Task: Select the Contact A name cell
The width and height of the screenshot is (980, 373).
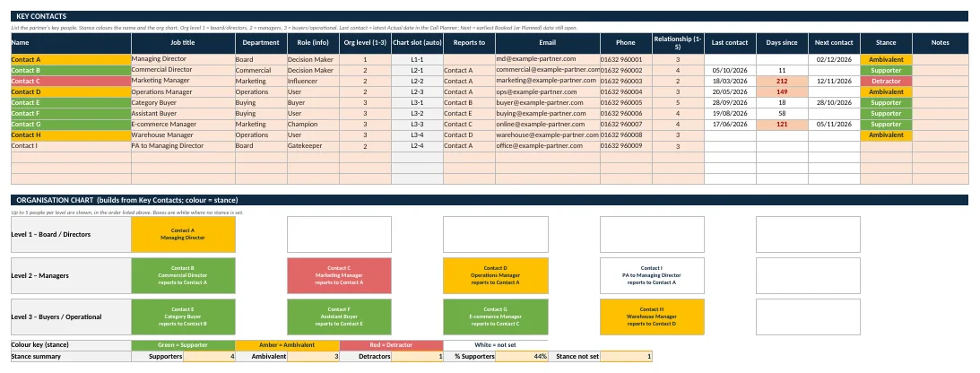Action: coord(71,59)
